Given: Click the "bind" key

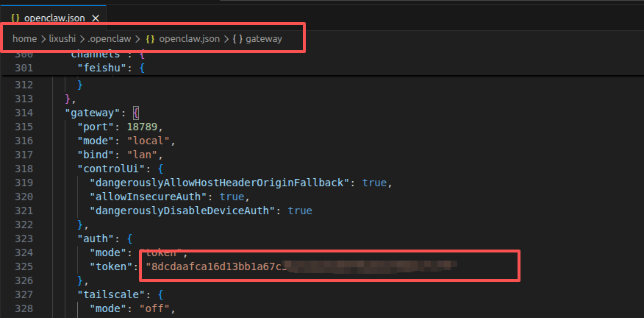Looking at the screenshot, I should pos(96,155).
